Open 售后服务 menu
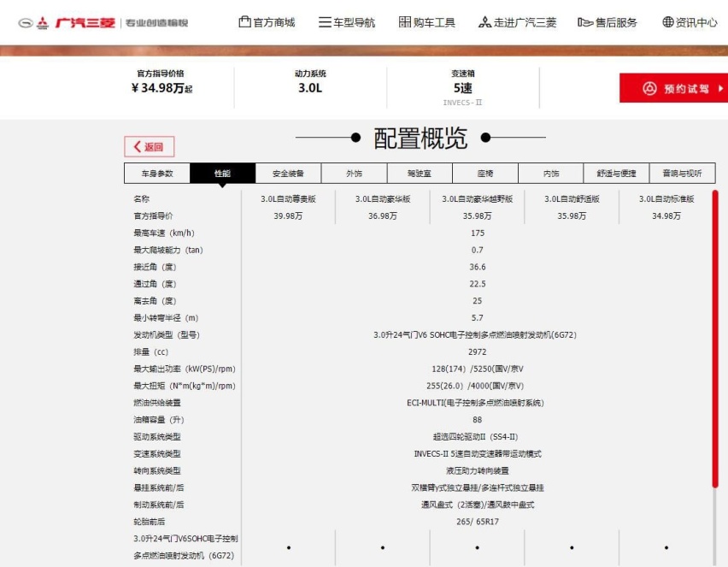728x567 pixels. pyautogui.click(x=608, y=22)
